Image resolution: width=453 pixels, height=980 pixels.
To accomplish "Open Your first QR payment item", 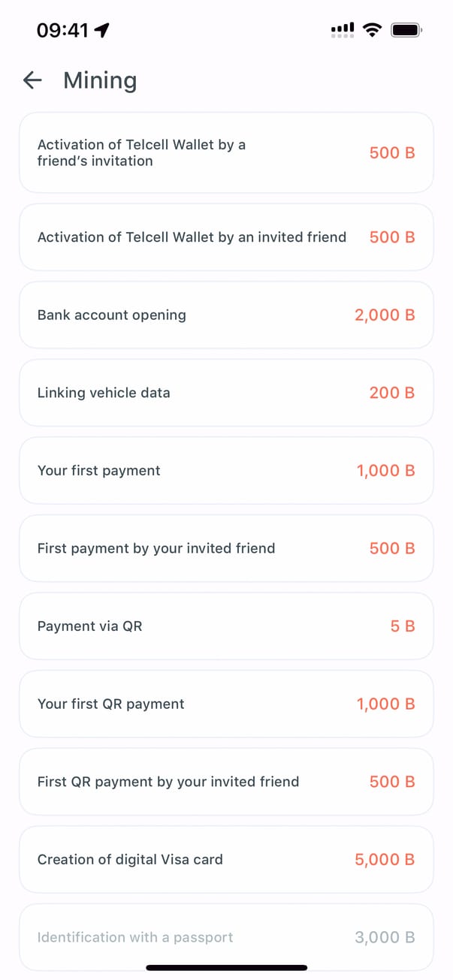I will 226,704.
